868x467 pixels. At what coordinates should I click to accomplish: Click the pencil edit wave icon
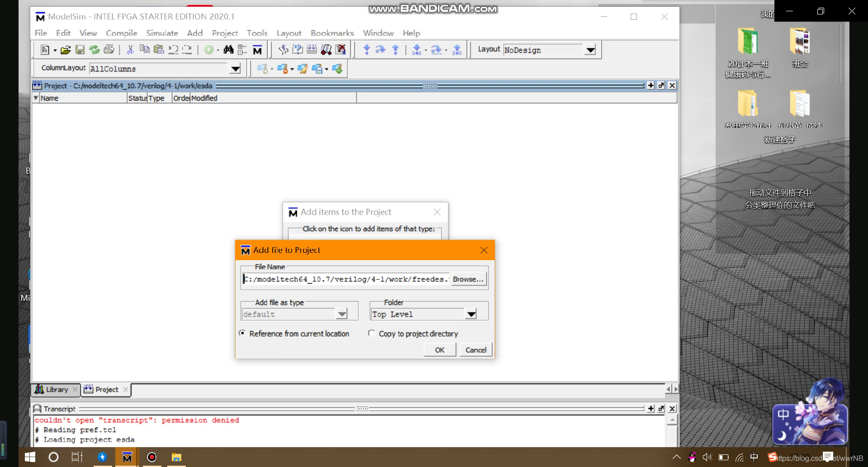(303, 69)
